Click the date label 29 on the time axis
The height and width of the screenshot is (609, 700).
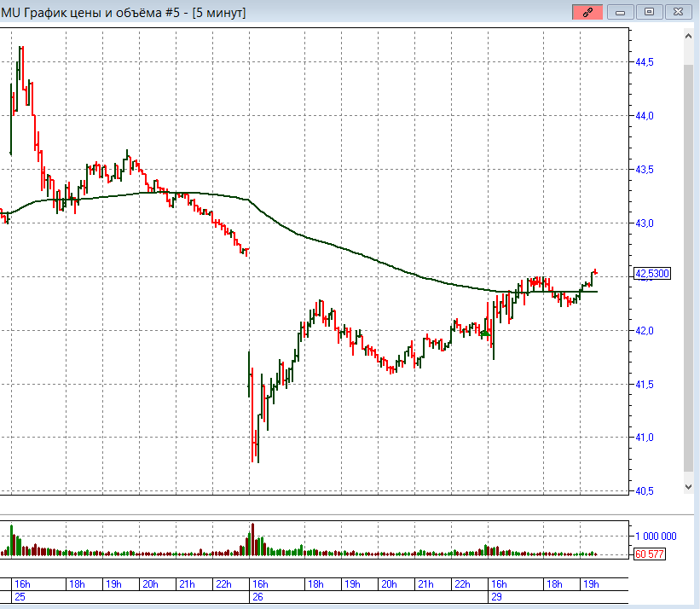(495, 597)
